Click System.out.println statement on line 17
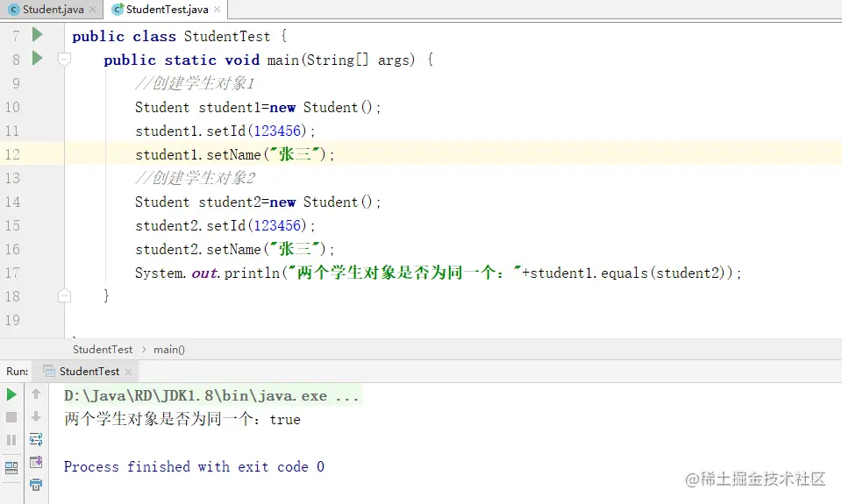842x504 pixels. tap(439, 273)
